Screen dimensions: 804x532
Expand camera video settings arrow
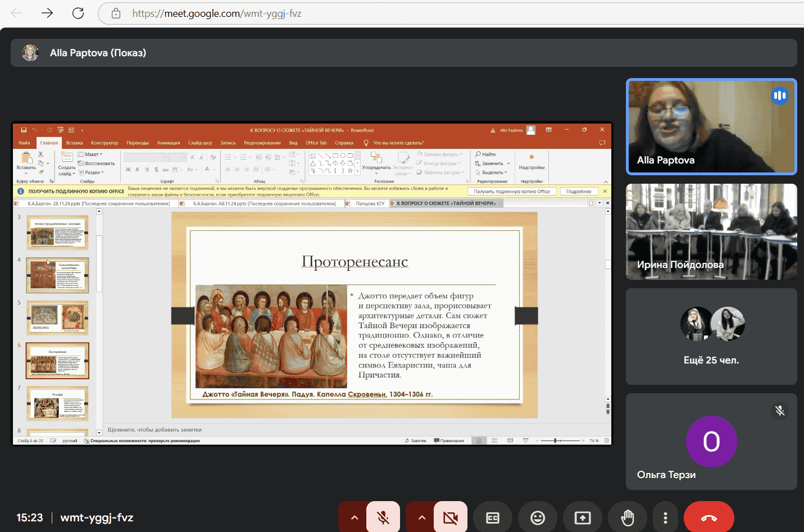(x=421, y=517)
